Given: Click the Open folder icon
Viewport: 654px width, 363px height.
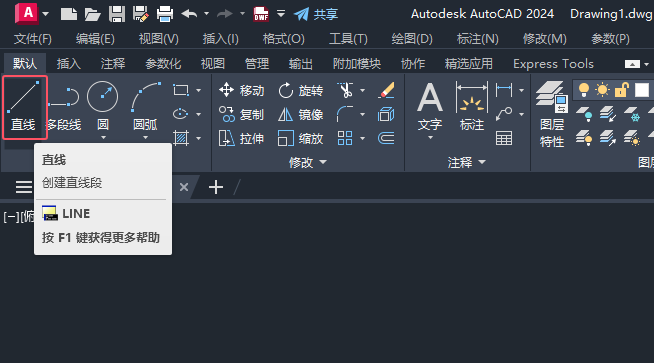Looking at the screenshot, I should [92, 14].
